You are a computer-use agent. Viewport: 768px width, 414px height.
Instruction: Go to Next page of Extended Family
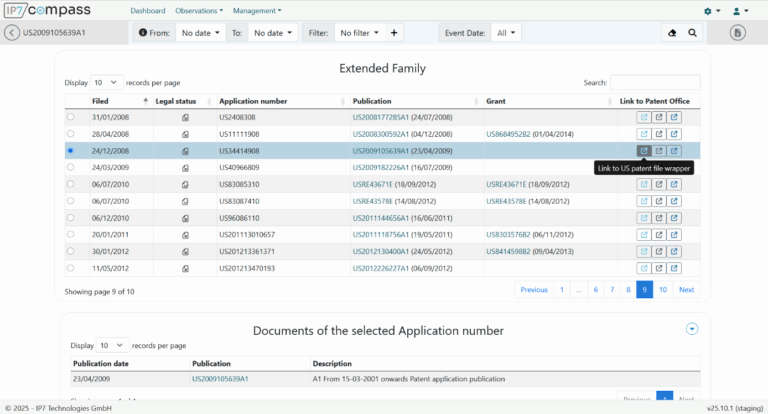686,290
